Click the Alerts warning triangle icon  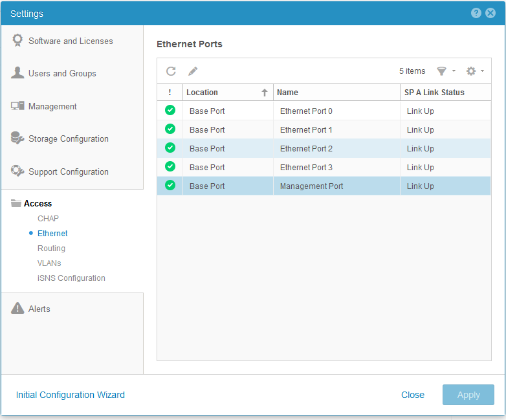coord(17,309)
